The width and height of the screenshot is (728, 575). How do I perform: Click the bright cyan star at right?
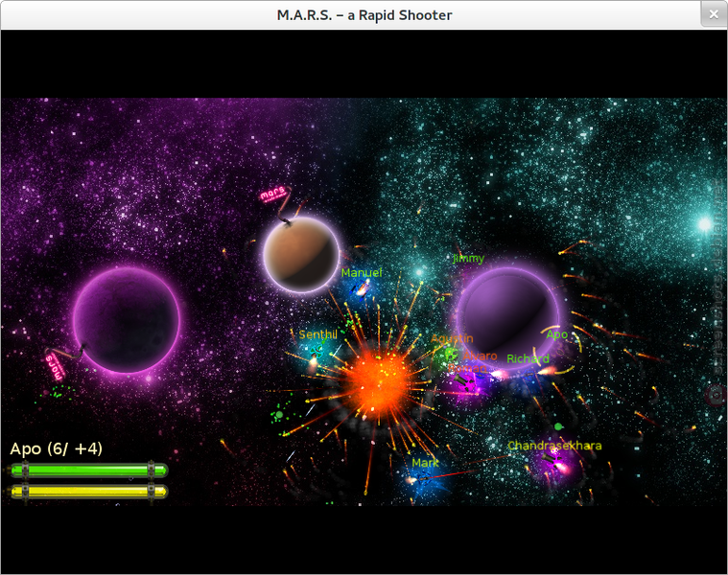click(705, 224)
